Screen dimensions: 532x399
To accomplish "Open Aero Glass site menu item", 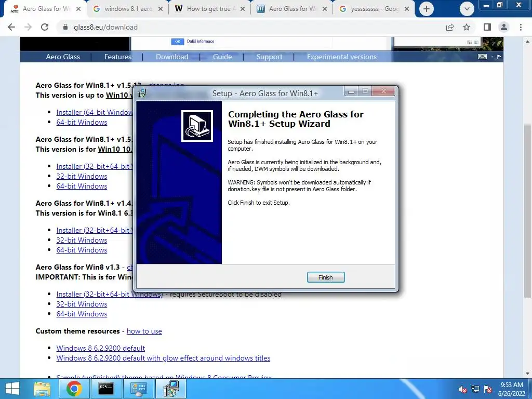I will [63, 57].
